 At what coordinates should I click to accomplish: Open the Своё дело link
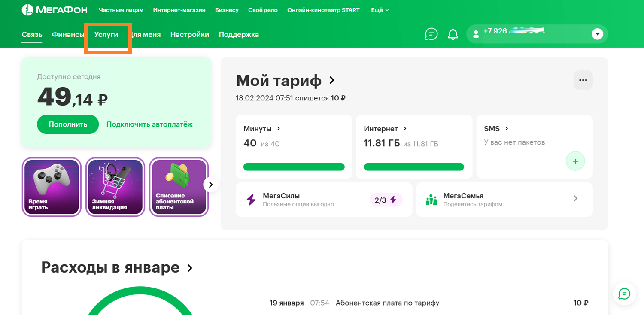(x=263, y=10)
